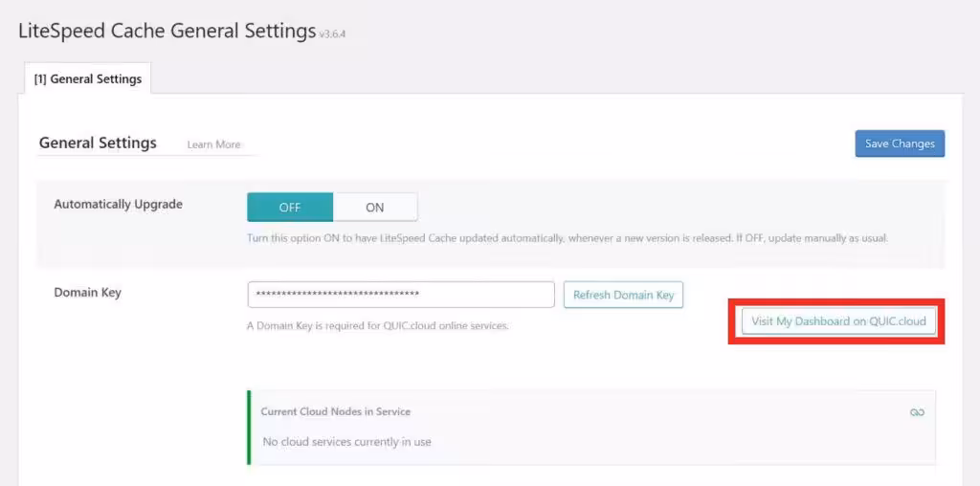Click the 'Domain Key' label
Image resolution: width=980 pixels, height=486 pixels.
click(87, 293)
